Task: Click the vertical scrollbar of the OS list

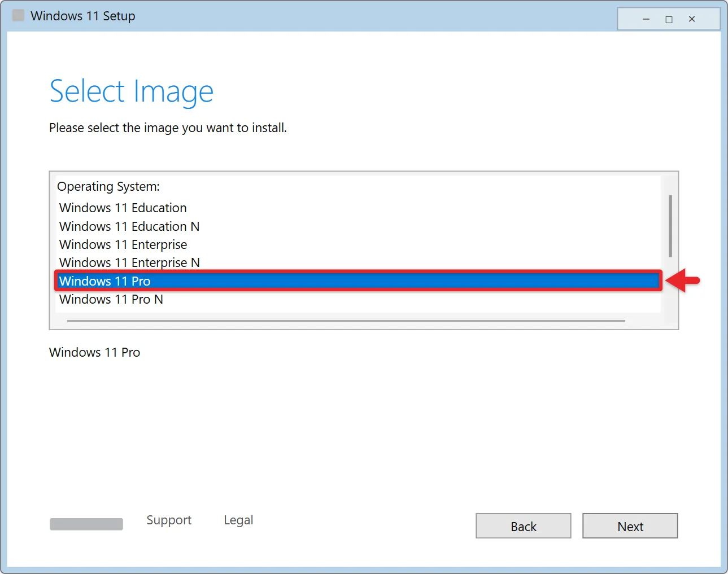Action: click(670, 226)
